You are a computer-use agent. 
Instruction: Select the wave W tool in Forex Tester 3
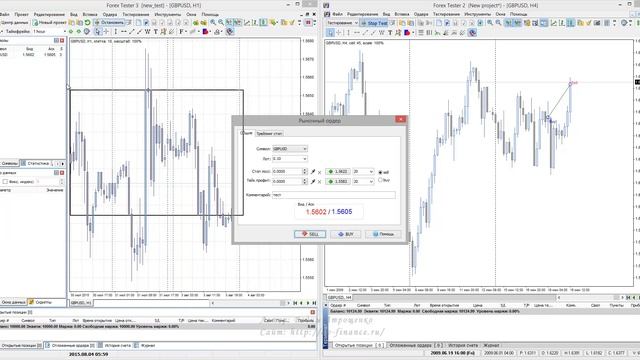tap(147, 31)
